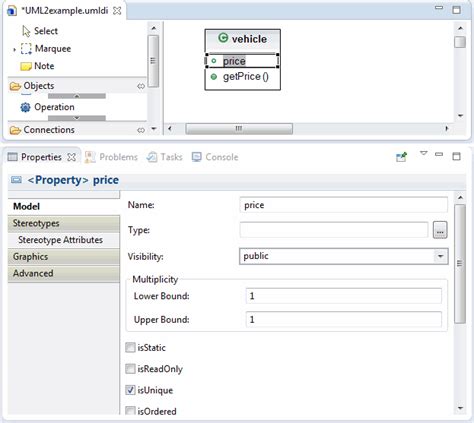Click the diagram horizontal scrollbar thumb
This screenshot has width=474, height=423.
239,129
